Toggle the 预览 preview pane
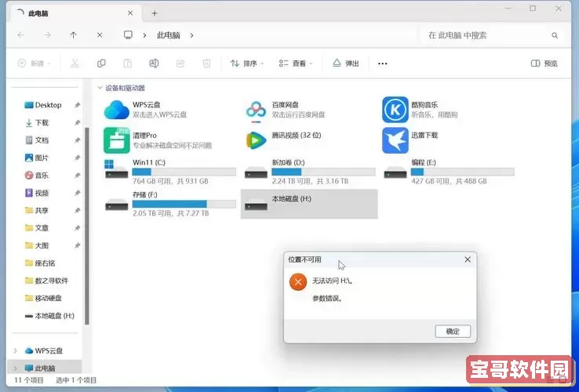The width and height of the screenshot is (579, 392). (x=544, y=64)
